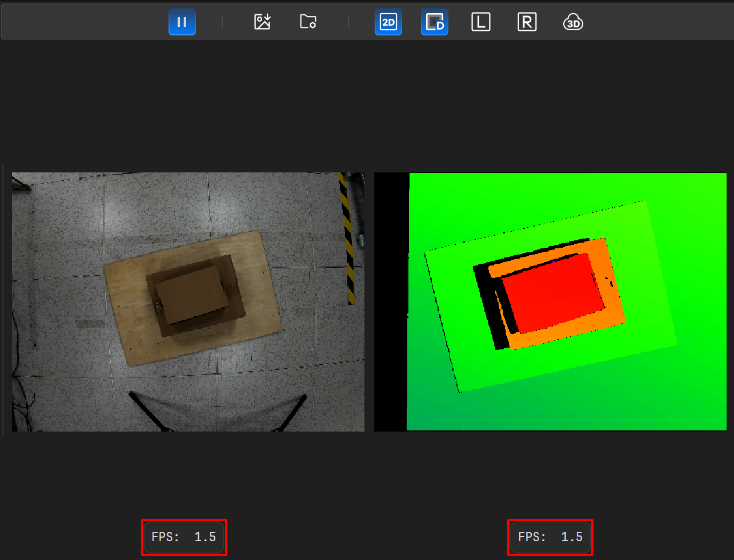The height and width of the screenshot is (560, 734).
Task: Pause the live camera stream
Action: pos(182,22)
